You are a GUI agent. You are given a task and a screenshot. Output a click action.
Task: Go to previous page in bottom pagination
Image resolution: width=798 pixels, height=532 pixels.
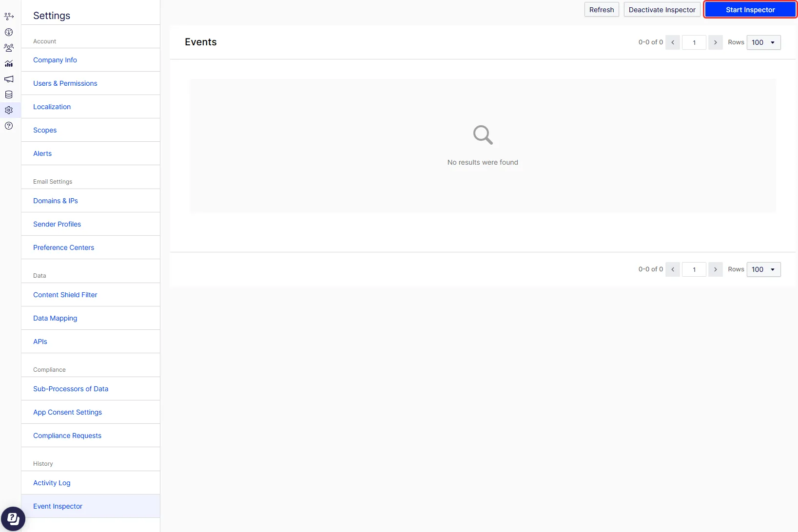(x=673, y=269)
